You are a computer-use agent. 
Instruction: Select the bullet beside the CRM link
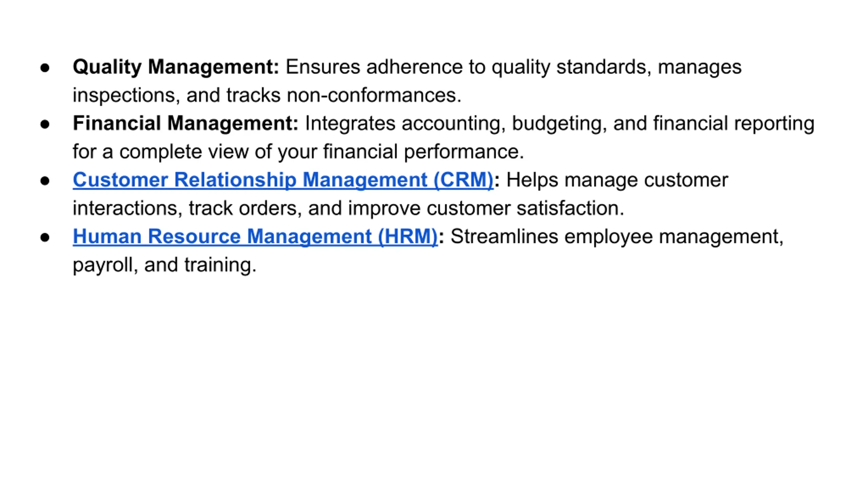click(45, 181)
